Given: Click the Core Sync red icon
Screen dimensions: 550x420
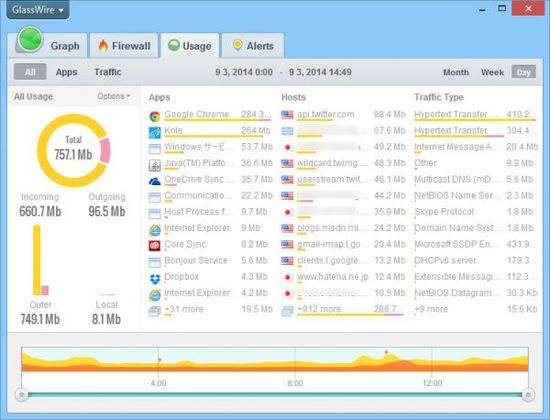Looking at the screenshot, I should tap(154, 246).
